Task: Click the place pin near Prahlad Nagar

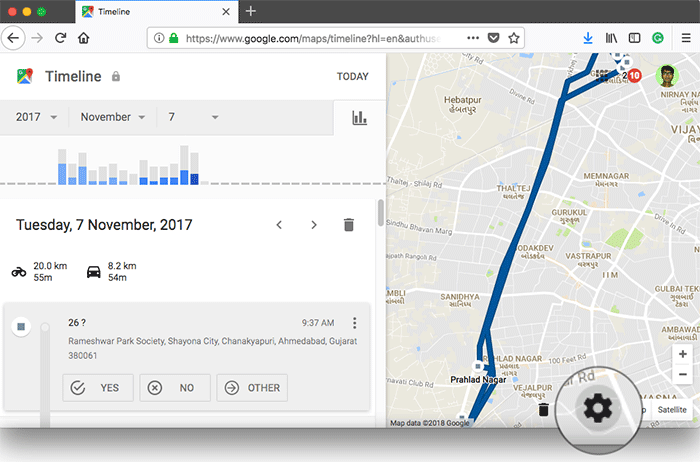Action: pos(478,366)
